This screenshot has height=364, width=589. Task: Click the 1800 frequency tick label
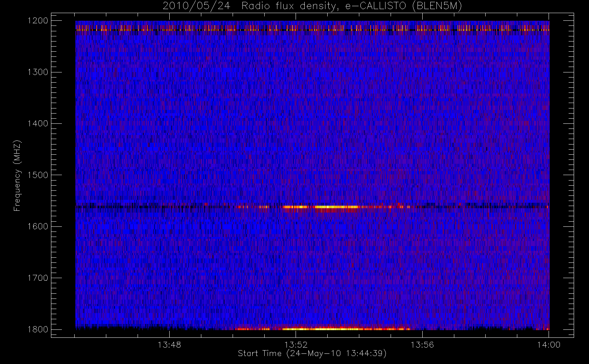(38, 329)
